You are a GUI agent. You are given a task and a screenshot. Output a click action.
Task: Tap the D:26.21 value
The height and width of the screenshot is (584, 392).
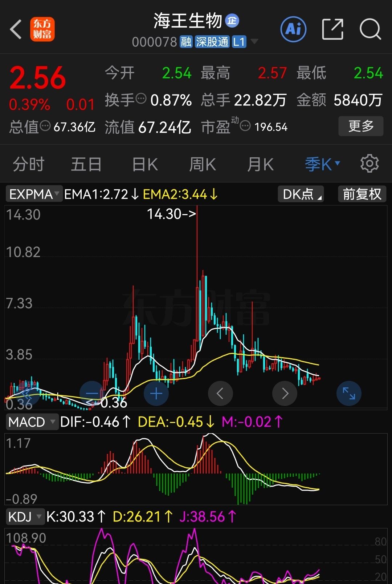(143, 516)
